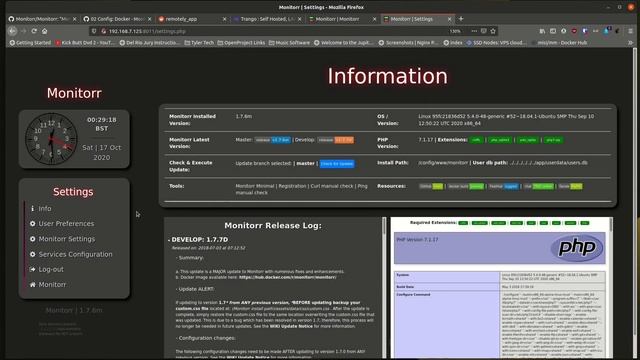The width and height of the screenshot is (640, 360).
Task: Open the Screenshots | Nginx bookmark
Action: 408,42
